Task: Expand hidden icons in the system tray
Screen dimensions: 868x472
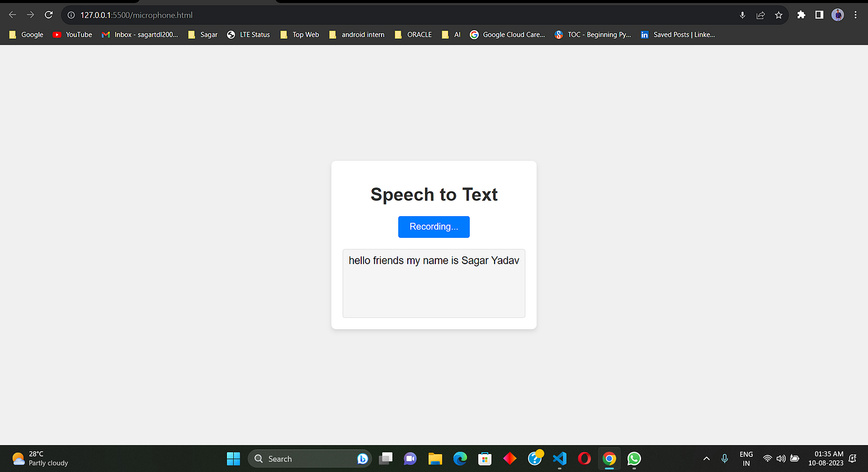Action: tap(706, 459)
